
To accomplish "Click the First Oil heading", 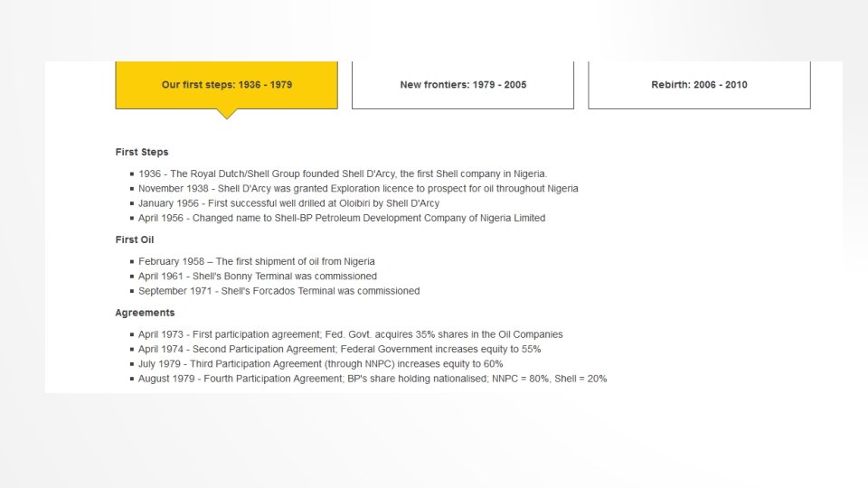I will point(135,239).
